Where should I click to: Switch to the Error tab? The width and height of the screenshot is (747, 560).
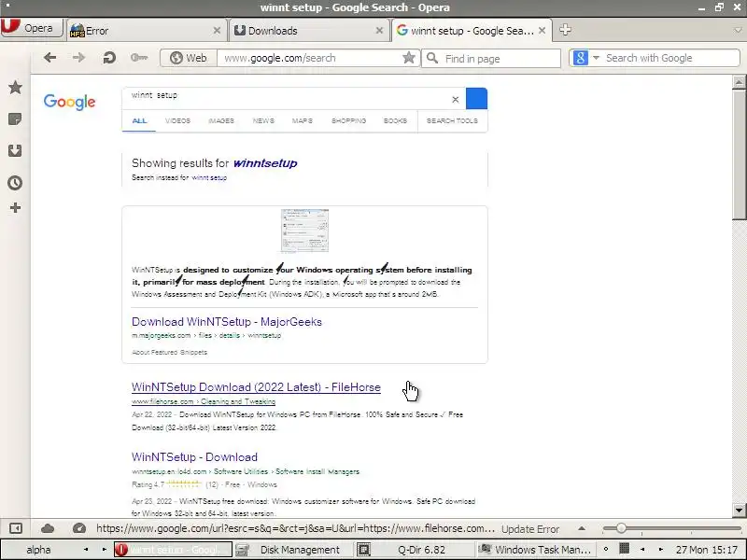coord(146,31)
